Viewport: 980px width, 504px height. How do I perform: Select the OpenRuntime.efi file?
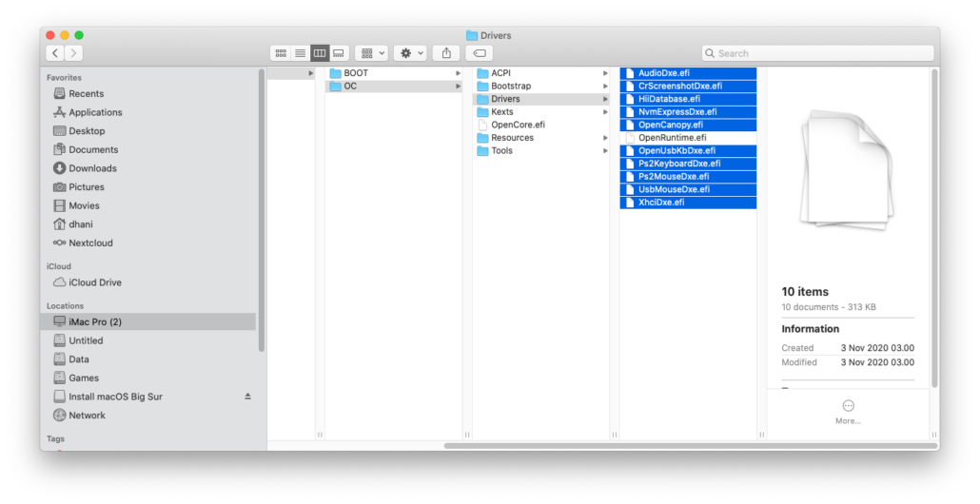point(672,138)
